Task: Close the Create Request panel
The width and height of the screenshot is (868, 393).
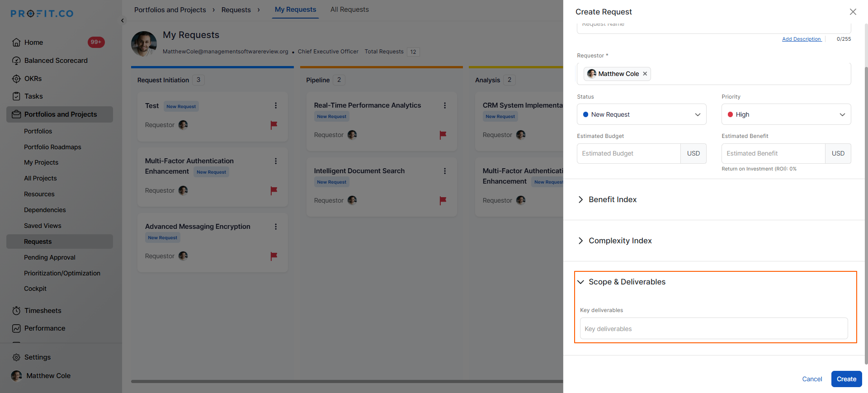Action: pos(853,12)
